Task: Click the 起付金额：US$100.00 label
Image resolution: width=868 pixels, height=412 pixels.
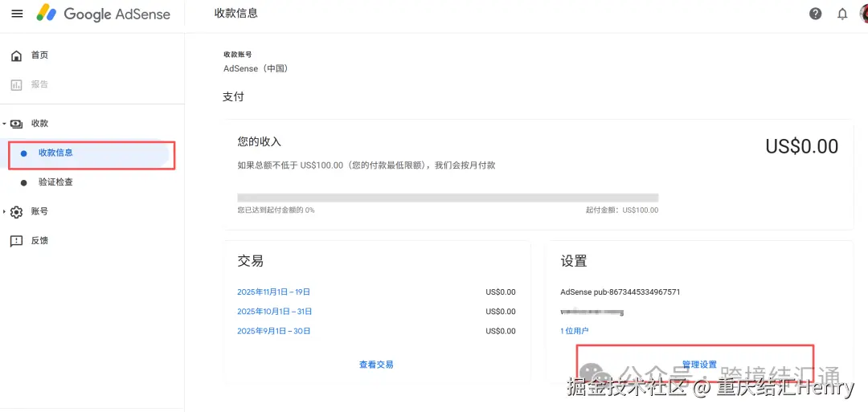Action: click(x=622, y=210)
